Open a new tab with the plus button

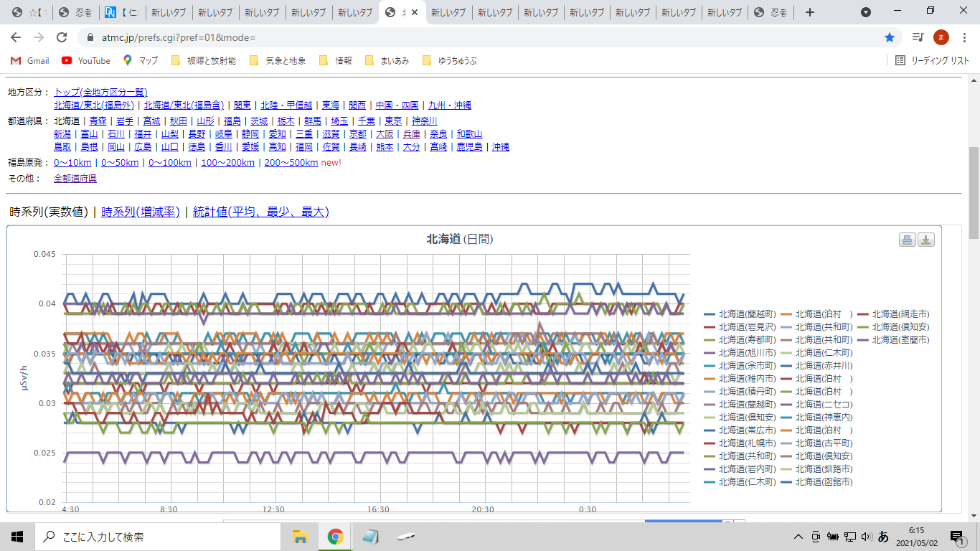click(810, 12)
